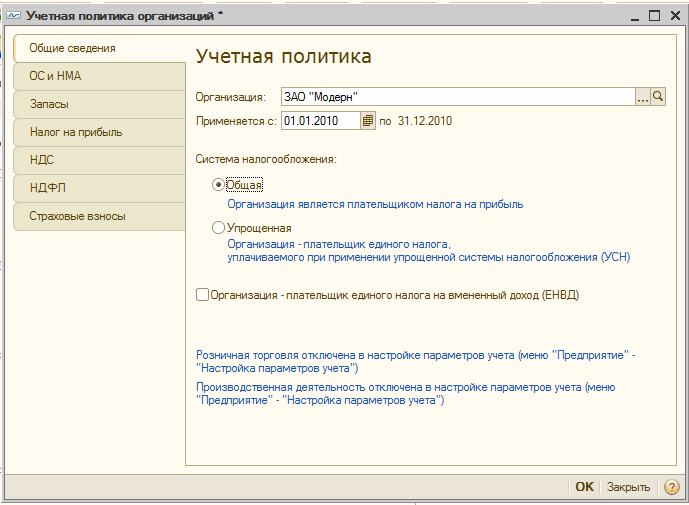Click the Применяется с date field
This screenshot has height=505, width=689.
(321, 121)
